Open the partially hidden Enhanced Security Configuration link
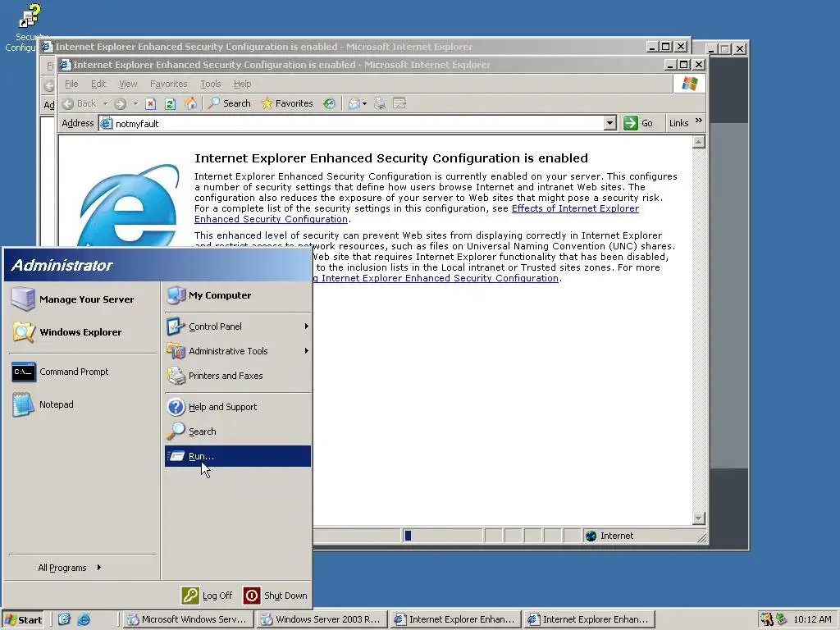The height and width of the screenshot is (630, 840). pyautogui.click(x=436, y=278)
